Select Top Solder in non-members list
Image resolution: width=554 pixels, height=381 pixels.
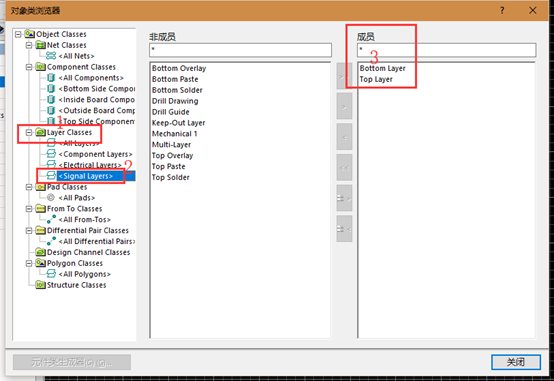coord(171,177)
